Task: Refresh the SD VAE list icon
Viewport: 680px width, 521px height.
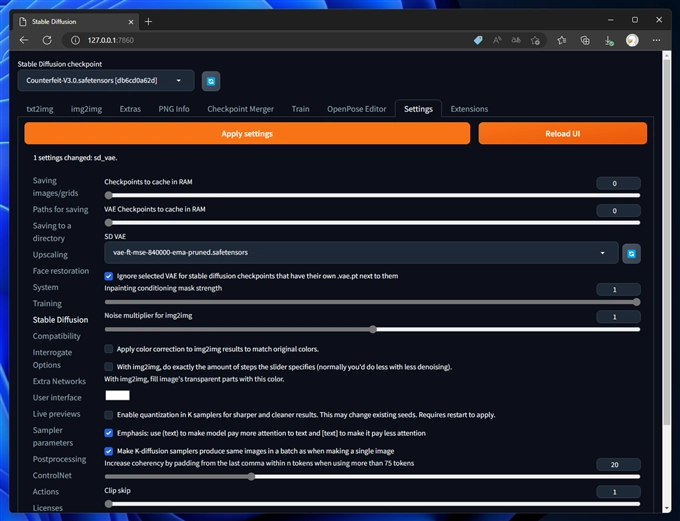Action: pyautogui.click(x=631, y=254)
